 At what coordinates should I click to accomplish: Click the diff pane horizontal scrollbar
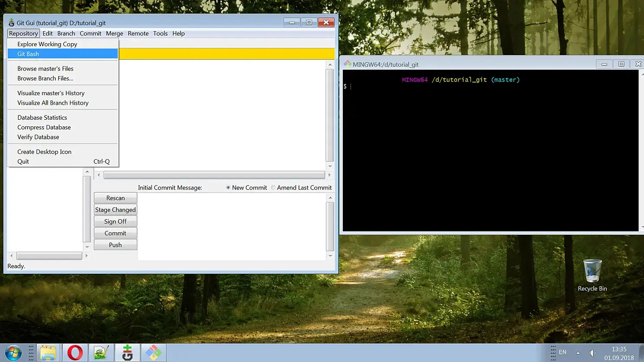coord(214,175)
